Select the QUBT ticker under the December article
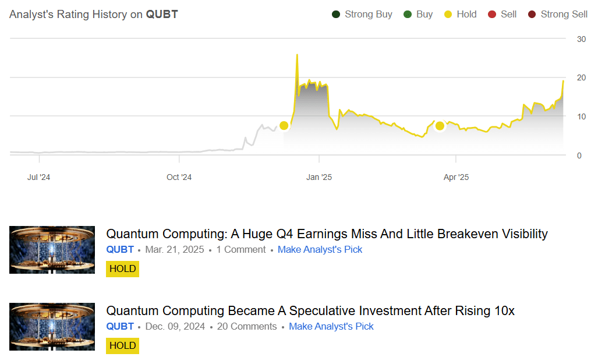Screen dimensions: 598x364 tap(120, 326)
